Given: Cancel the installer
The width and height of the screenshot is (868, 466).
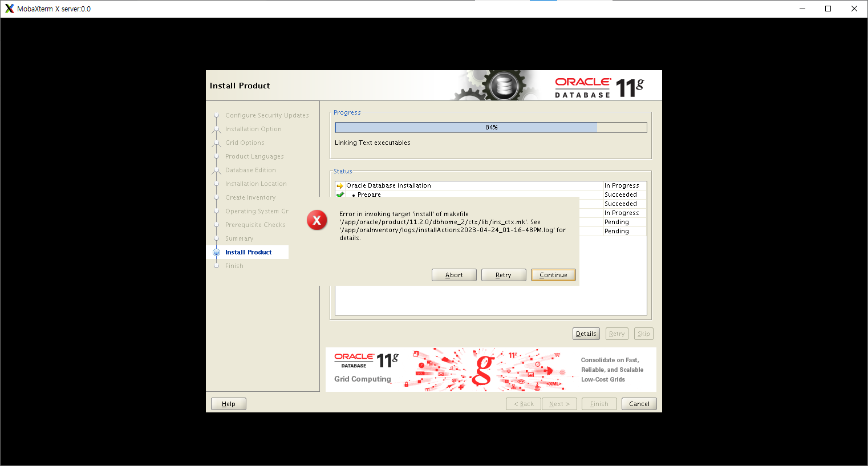Looking at the screenshot, I should point(639,404).
